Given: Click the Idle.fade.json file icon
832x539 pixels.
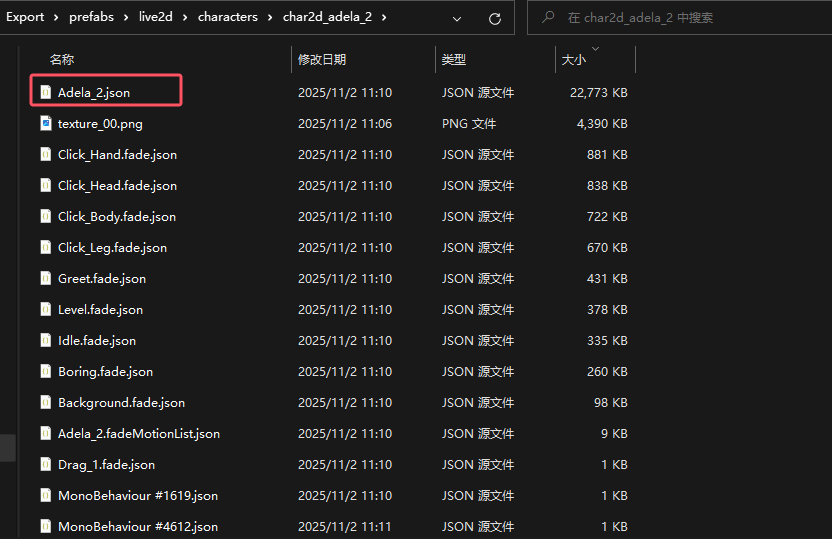Looking at the screenshot, I should (x=46, y=340).
